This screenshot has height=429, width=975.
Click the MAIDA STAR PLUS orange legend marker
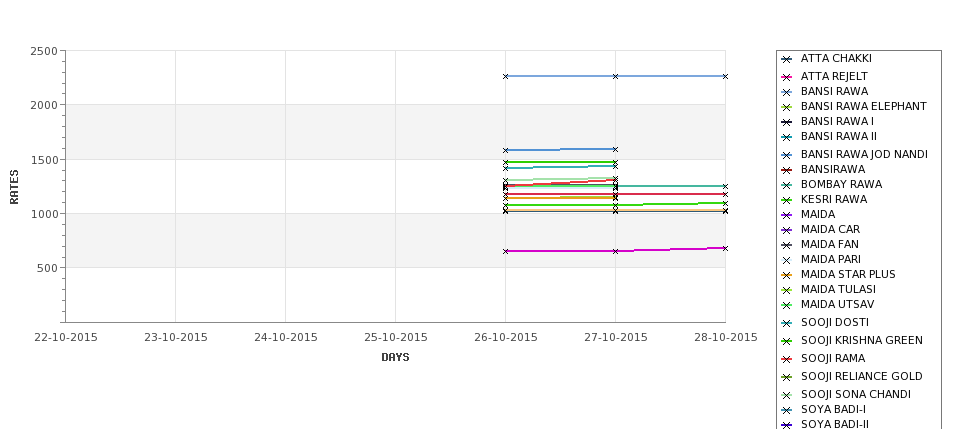(x=786, y=275)
